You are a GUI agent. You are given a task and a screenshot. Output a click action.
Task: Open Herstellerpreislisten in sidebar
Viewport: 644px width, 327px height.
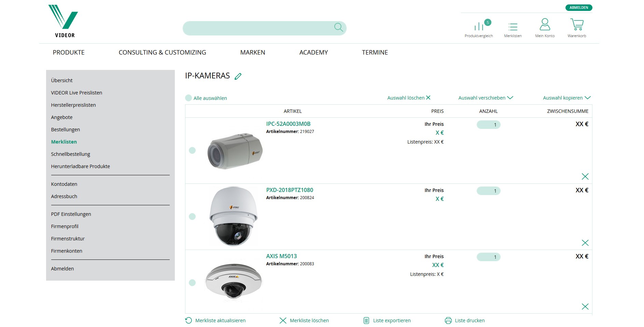click(73, 105)
